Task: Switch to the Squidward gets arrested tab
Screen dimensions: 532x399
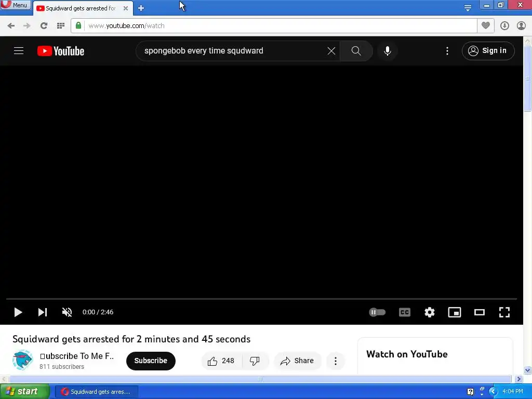Action: (81, 8)
